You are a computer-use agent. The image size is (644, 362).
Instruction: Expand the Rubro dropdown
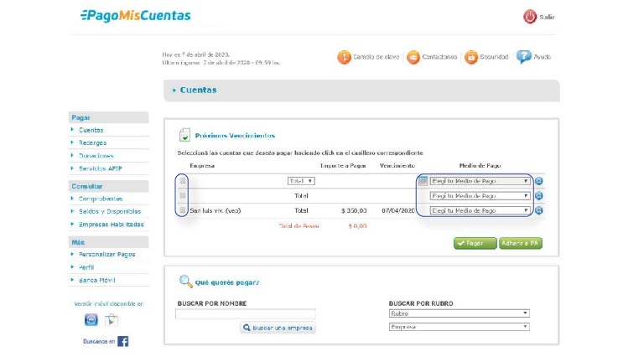tap(459, 313)
